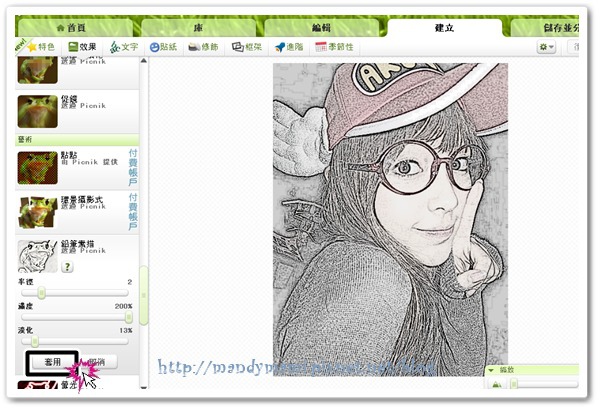Open the 特色 featured star section
This screenshot has height=410, width=600.
pos(41,47)
